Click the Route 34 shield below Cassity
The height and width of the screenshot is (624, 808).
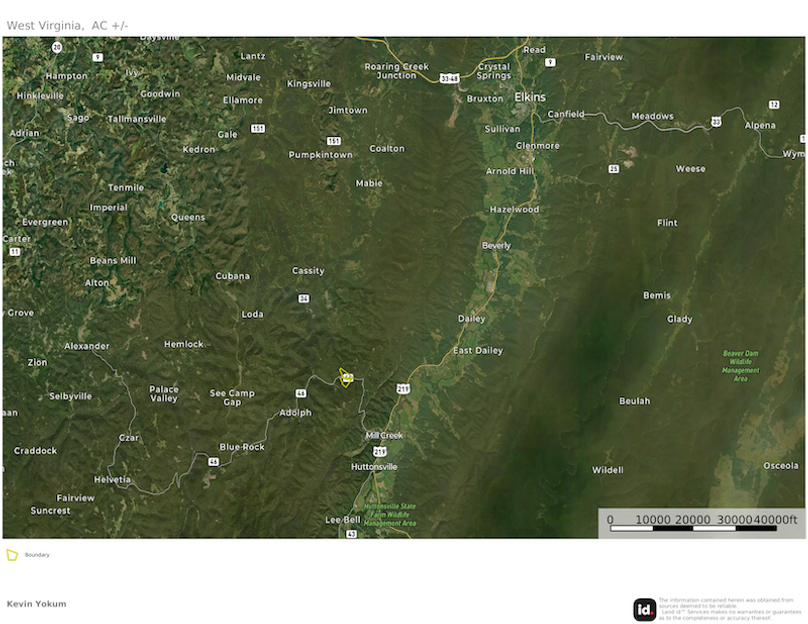click(304, 298)
